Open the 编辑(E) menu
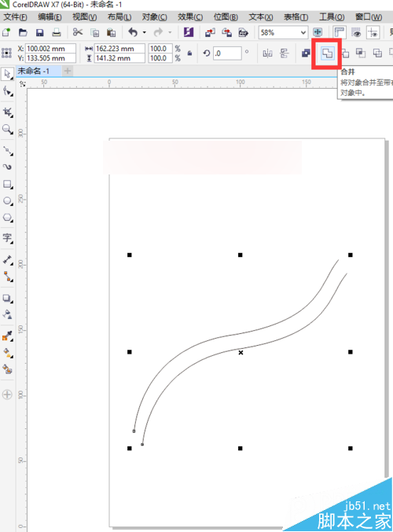 [50, 17]
